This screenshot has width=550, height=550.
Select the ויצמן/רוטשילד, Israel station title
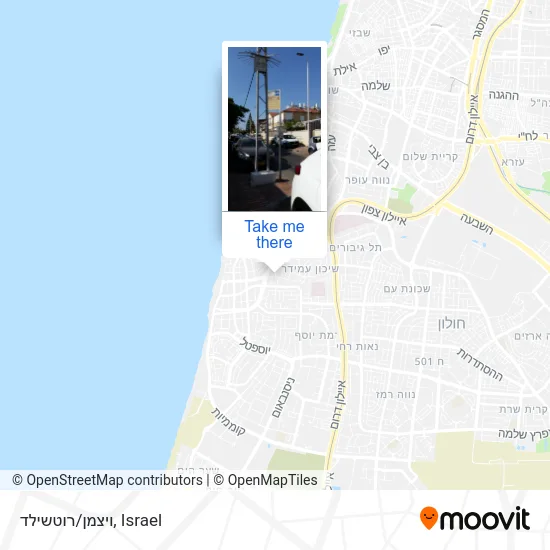91,521
